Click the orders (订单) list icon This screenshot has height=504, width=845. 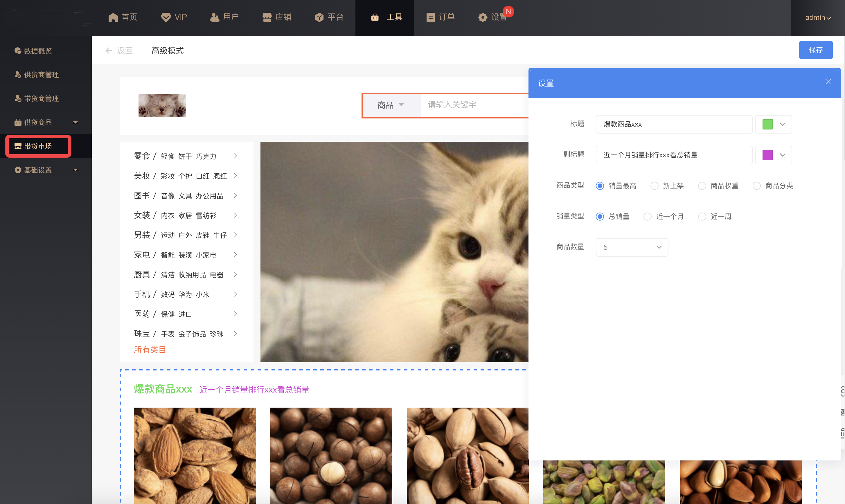430,17
